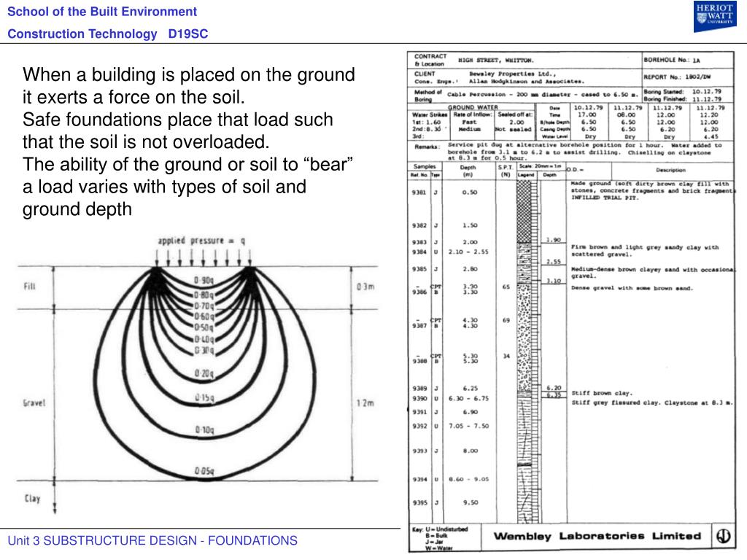Click the SPT value 34
Image resolution: width=747 pixels, height=560 pixels.
[x=506, y=356]
